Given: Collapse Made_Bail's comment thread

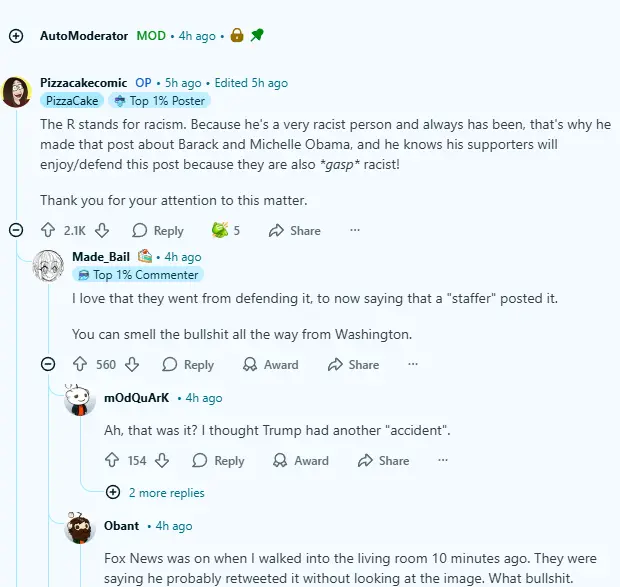Looking at the screenshot, I should (x=48, y=365).
